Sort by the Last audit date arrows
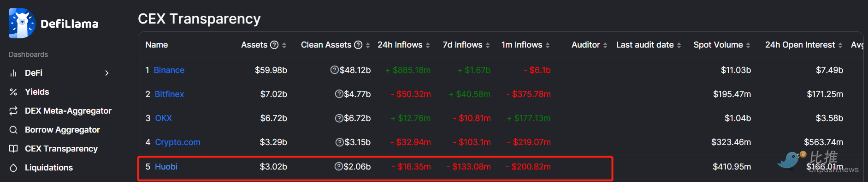868x182 pixels. (x=679, y=45)
